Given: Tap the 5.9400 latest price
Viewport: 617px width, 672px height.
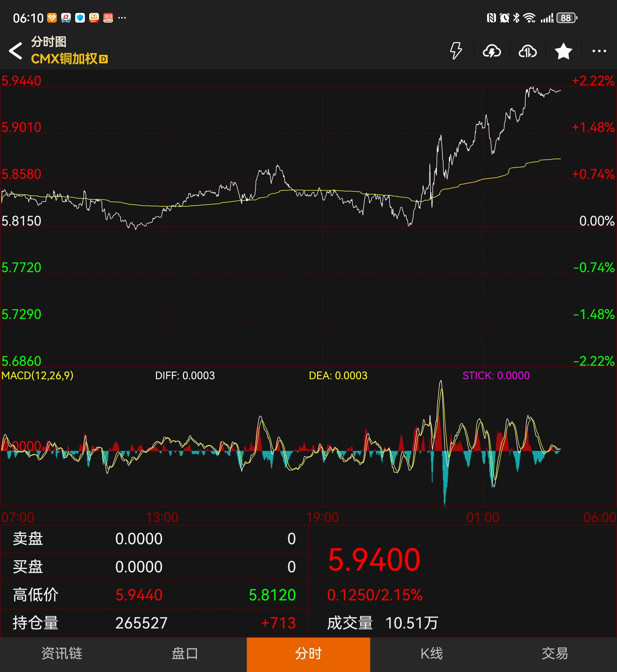Looking at the screenshot, I should tap(374, 560).
